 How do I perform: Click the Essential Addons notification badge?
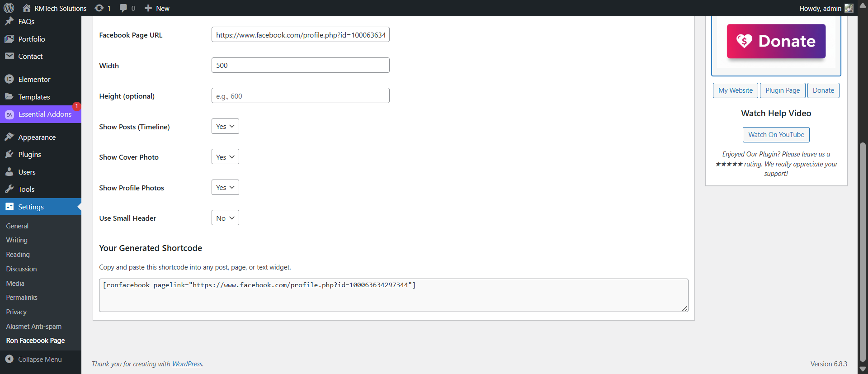(x=77, y=106)
